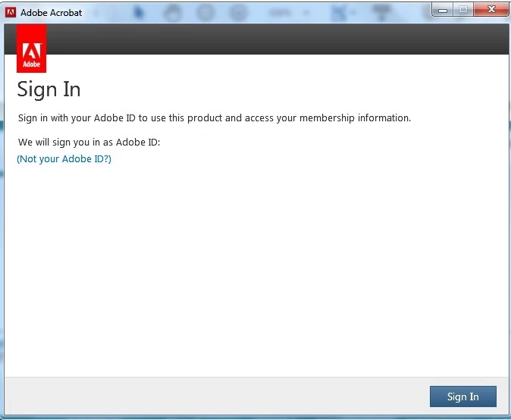Minimize the Adobe Acrobat window
This screenshot has height=420, width=511.
[x=442, y=10]
